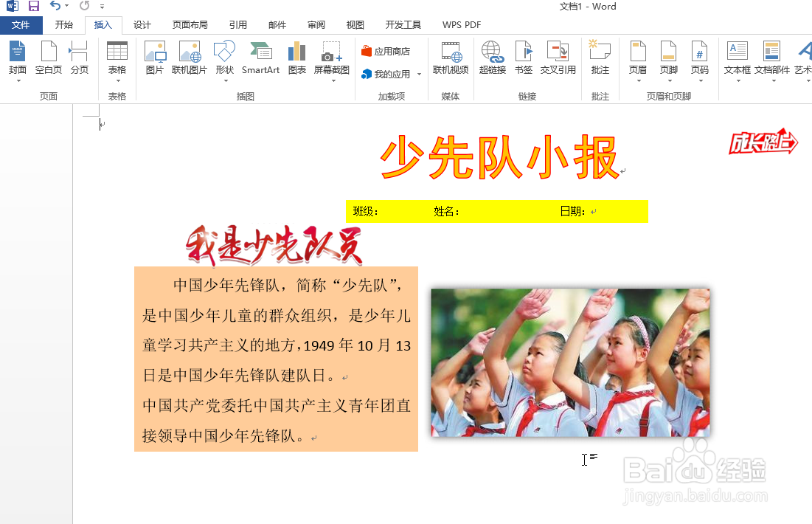Insert a Page Break (分页)
Screen dimensions: 812x524
[79, 52]
